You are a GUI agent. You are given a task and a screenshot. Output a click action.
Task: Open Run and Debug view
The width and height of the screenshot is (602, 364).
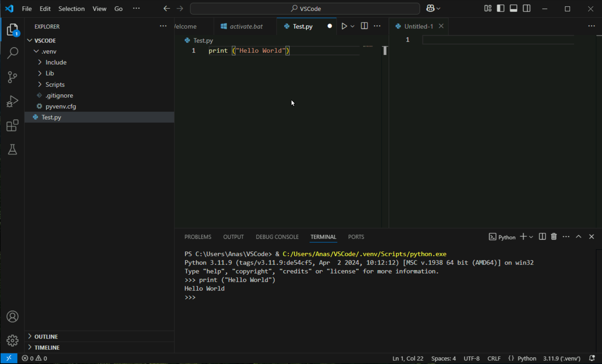13,101
